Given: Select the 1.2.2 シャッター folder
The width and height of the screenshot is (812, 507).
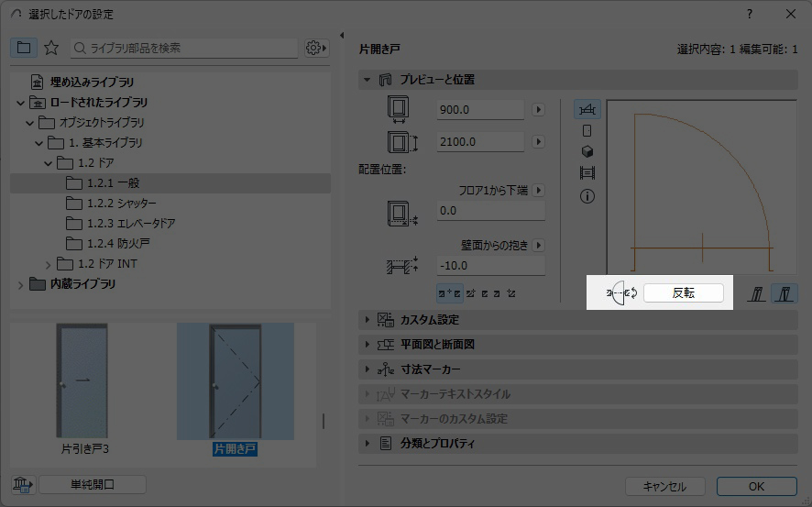Looking at the screenshot, I should [x=121, y=204].
